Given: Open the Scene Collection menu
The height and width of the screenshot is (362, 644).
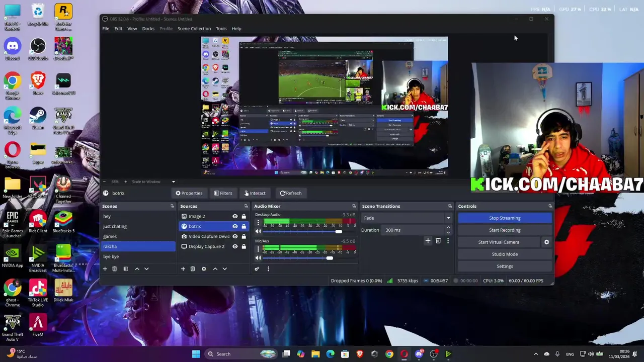Looking at the screenshot, I should 194,29.
